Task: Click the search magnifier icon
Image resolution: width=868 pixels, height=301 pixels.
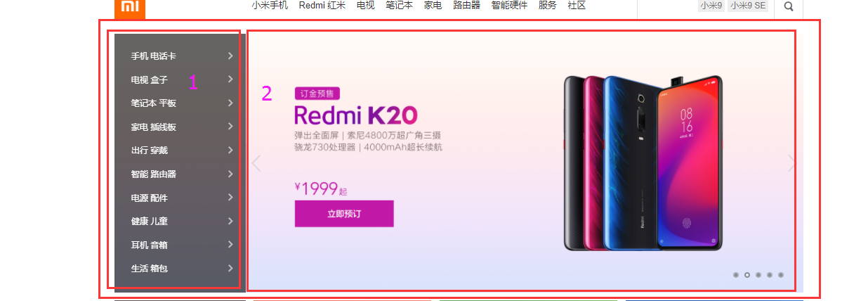Action: click(789, 6)
